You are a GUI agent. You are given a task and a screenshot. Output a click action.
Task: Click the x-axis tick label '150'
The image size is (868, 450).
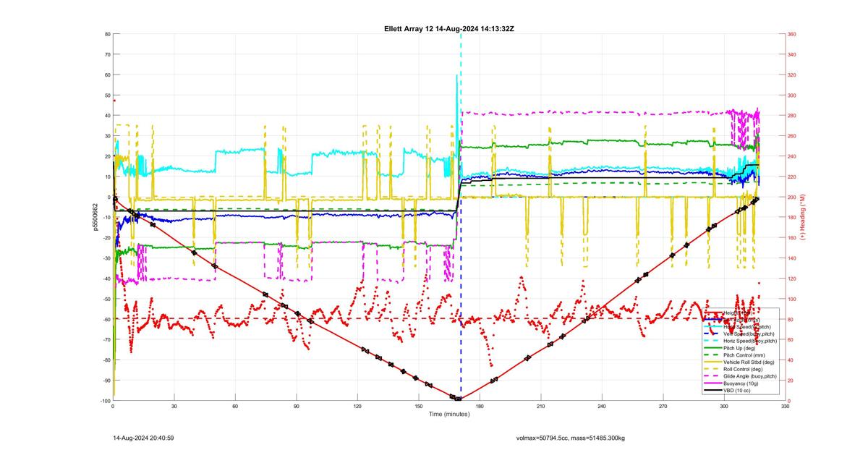(x=418, y=407)
